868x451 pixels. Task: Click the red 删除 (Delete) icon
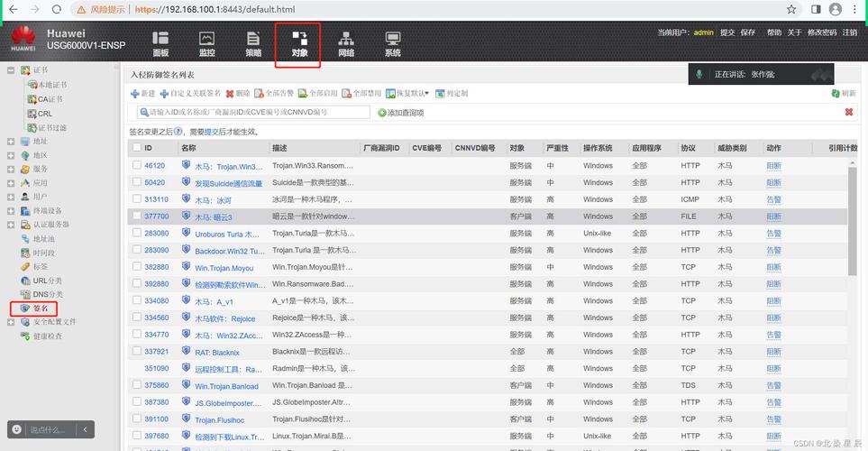(x=231, y=93)
